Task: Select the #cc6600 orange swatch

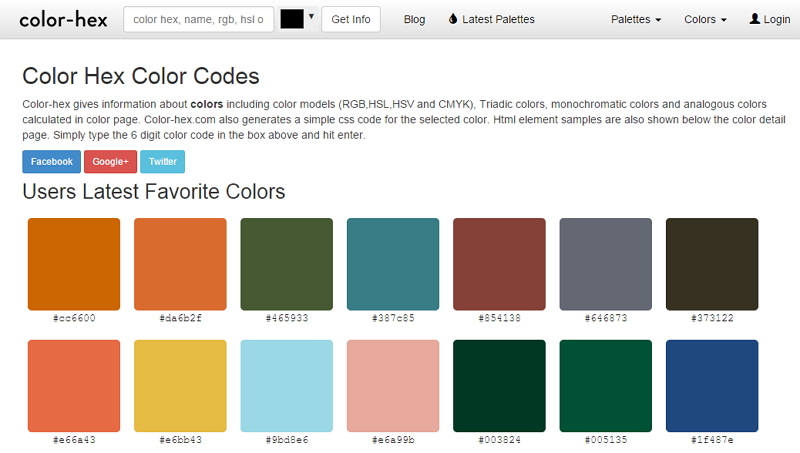Action: 74,264
